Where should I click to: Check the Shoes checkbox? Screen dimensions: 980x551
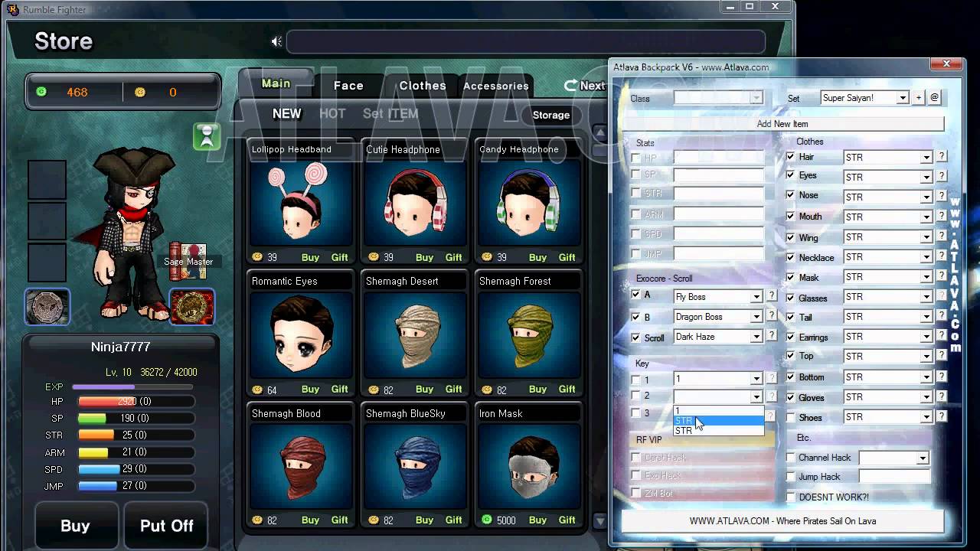(791, 417)
